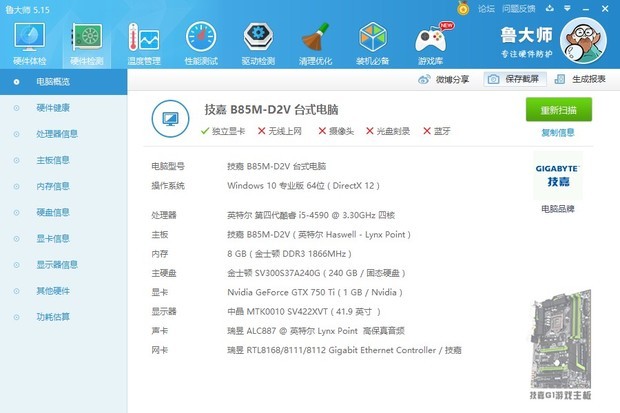Click the 鲁大师 mascot avatar
This screenshot has height=413, width=620.
pyautogui.click(x=583, y=41)
